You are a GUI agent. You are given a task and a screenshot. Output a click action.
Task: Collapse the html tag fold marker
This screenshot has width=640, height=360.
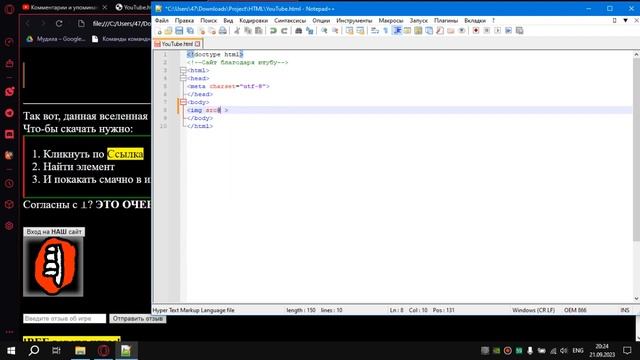tap(183, 70)
